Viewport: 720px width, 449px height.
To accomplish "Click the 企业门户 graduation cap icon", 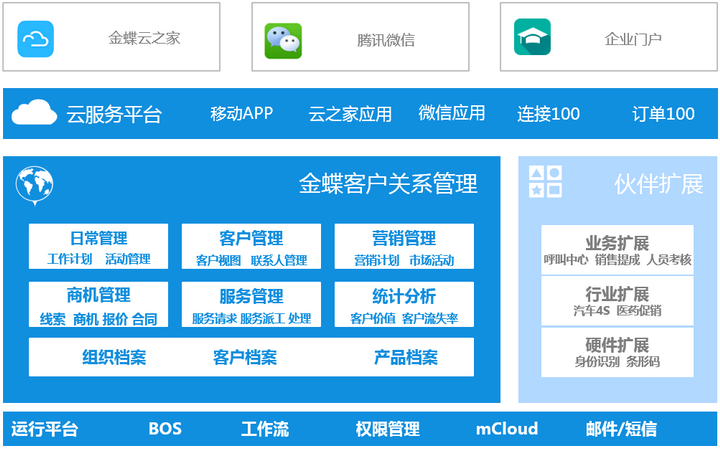I will [532, 37].
